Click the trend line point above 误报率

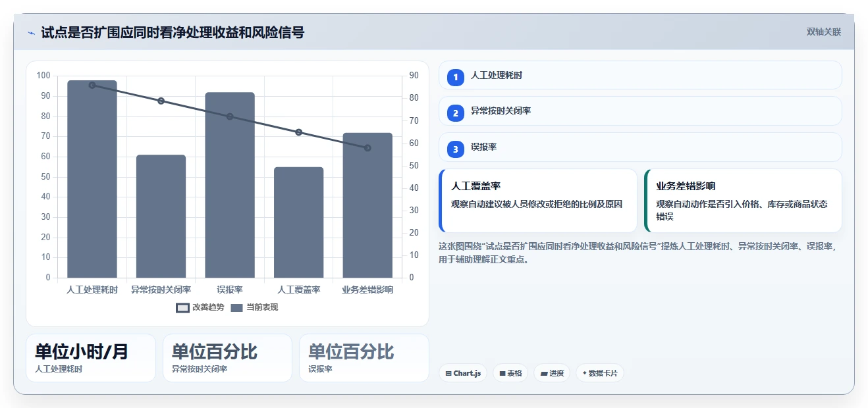(x=230, y=116)
